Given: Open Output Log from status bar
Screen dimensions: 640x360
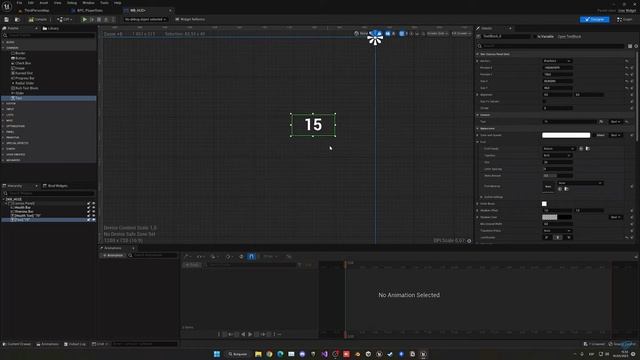Looking at the screenshot, I should coord(75,344).
